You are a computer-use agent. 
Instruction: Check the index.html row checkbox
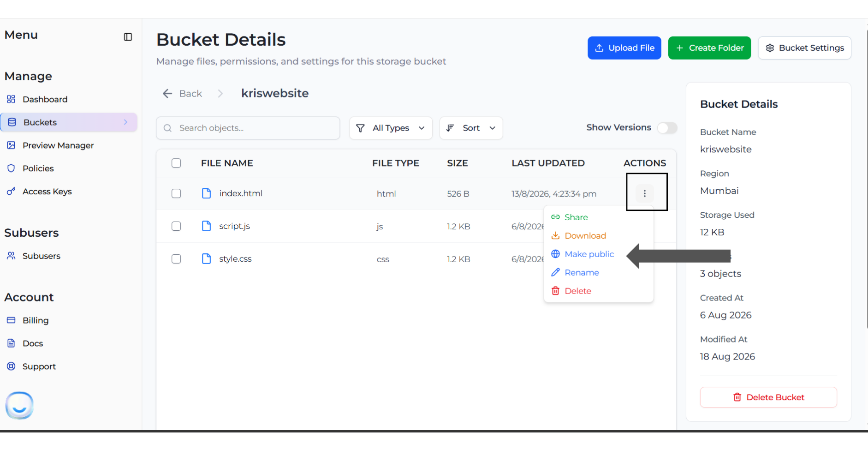point(176,193)
